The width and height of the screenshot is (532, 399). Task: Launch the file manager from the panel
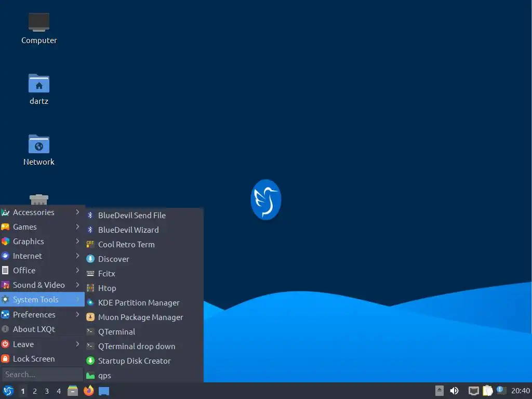pos(73,391)
